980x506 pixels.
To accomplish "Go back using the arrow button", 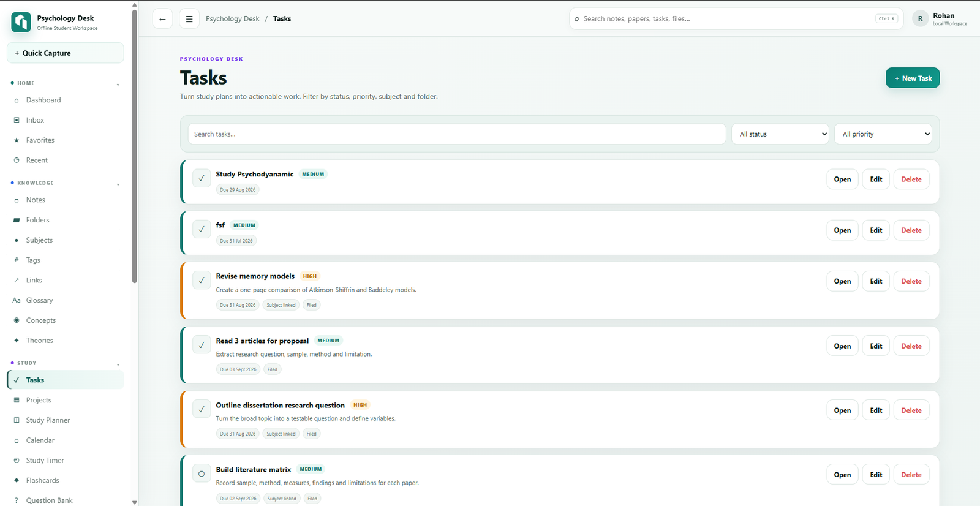I will (162, 19).
